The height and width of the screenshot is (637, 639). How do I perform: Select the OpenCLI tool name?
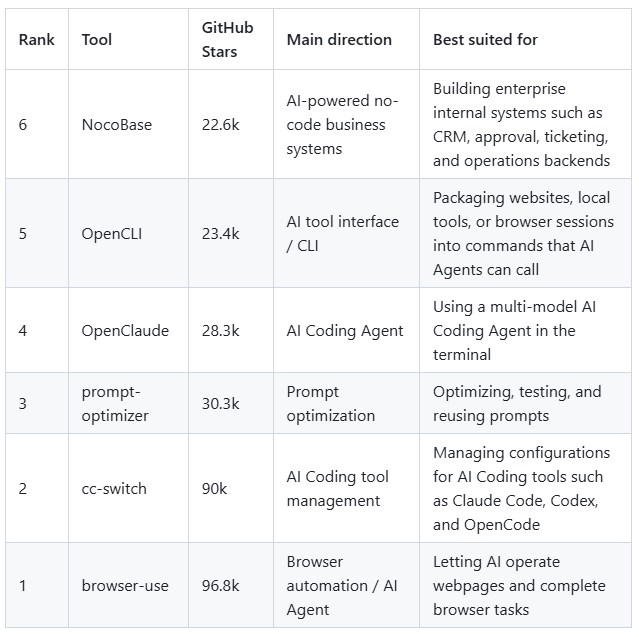112,234
